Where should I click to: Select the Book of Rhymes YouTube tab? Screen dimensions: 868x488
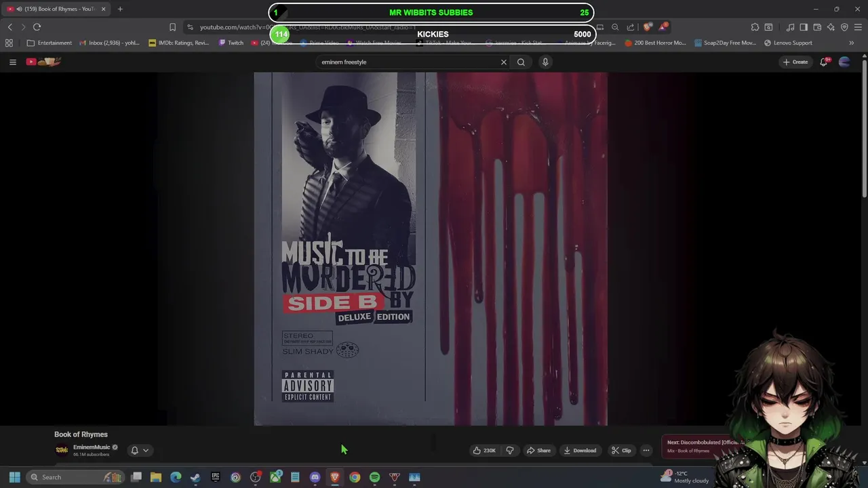[56, 9]
